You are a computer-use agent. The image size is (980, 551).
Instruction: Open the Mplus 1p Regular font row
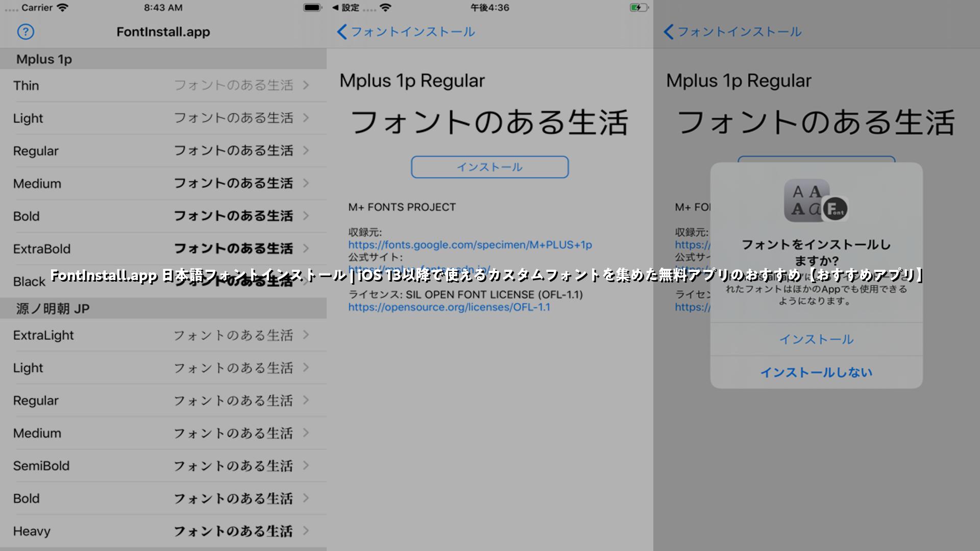coord(163,151)
